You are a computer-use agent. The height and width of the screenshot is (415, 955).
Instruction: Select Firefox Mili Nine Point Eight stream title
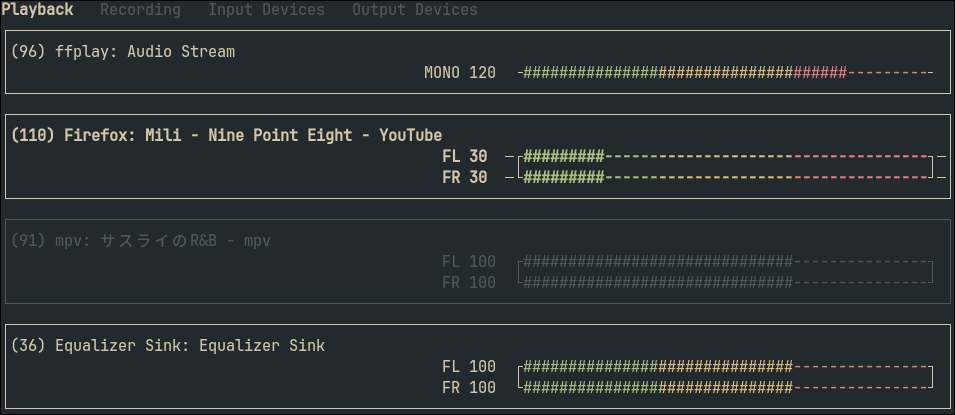tap(226, 135)
